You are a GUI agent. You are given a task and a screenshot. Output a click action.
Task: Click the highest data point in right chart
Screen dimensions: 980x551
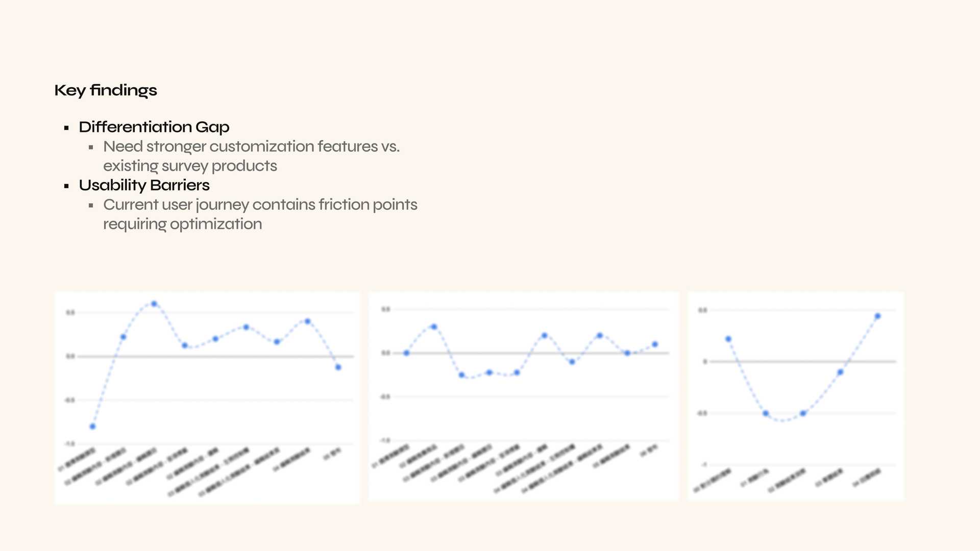point(878,316)
